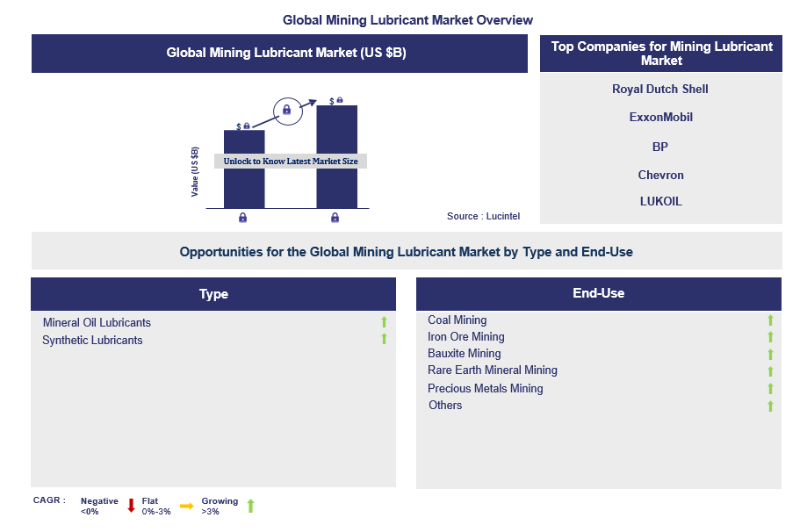This screenshot has width=807, height=532.
Task: Open the Source Lucintel link
Action: 483,216
